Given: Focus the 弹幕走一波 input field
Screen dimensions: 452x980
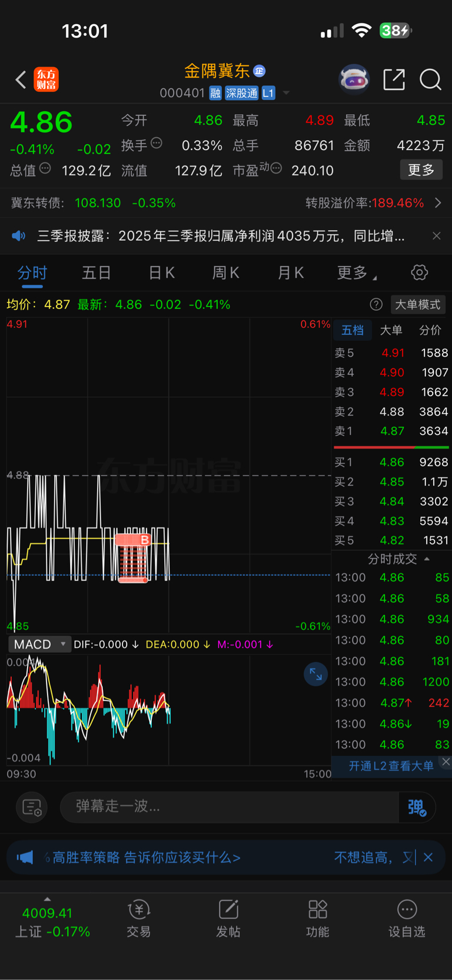Looking at the screenshot, I should pyautogui.click(x=230, y=806).
